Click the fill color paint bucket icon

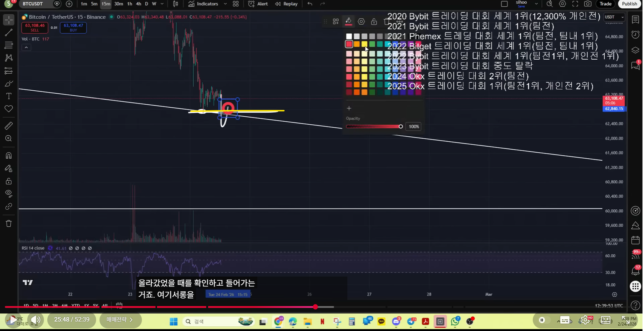(x=348, y=22)
